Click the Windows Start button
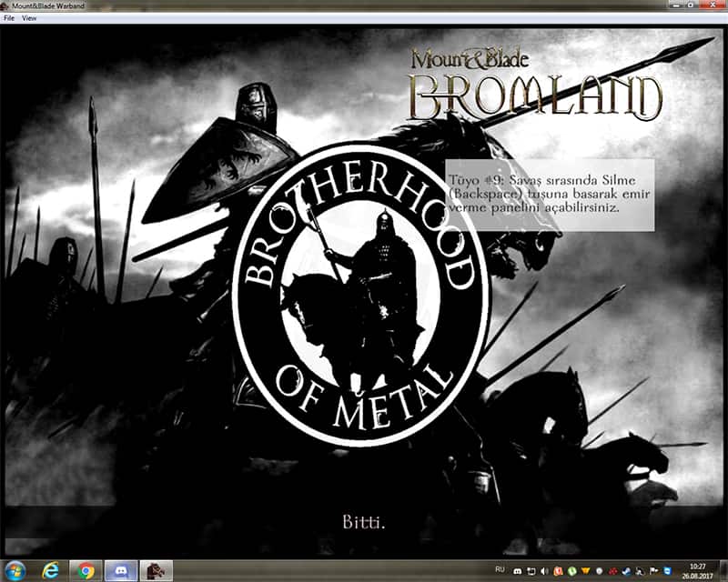The image size is (728, 582). 15,570
